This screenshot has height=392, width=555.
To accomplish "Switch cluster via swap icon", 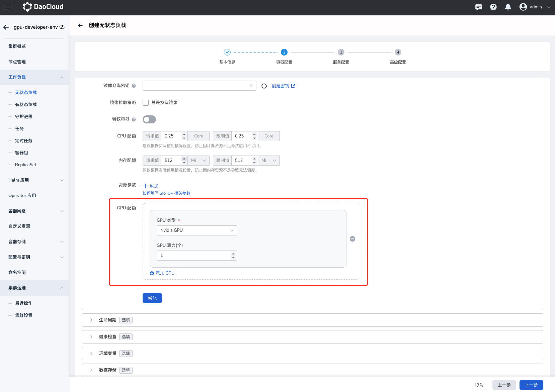I will pos(62,27).
